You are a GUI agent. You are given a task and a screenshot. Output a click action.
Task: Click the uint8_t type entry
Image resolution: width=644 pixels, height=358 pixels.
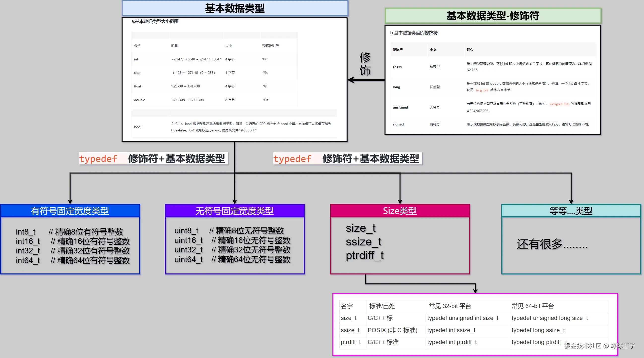pos(186,231)
